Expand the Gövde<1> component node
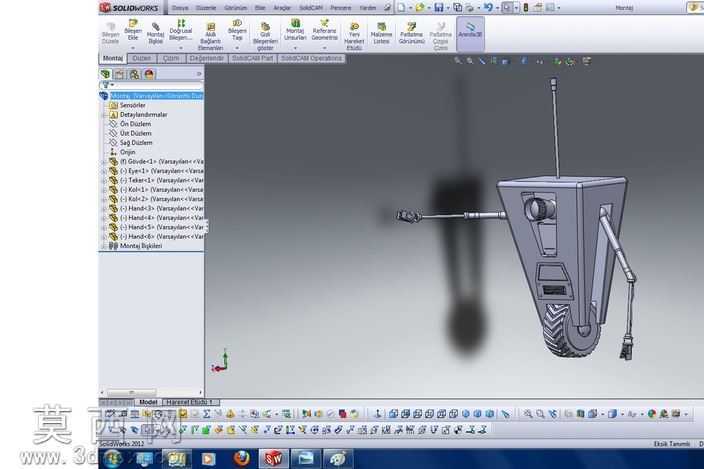 coord(104,162)
